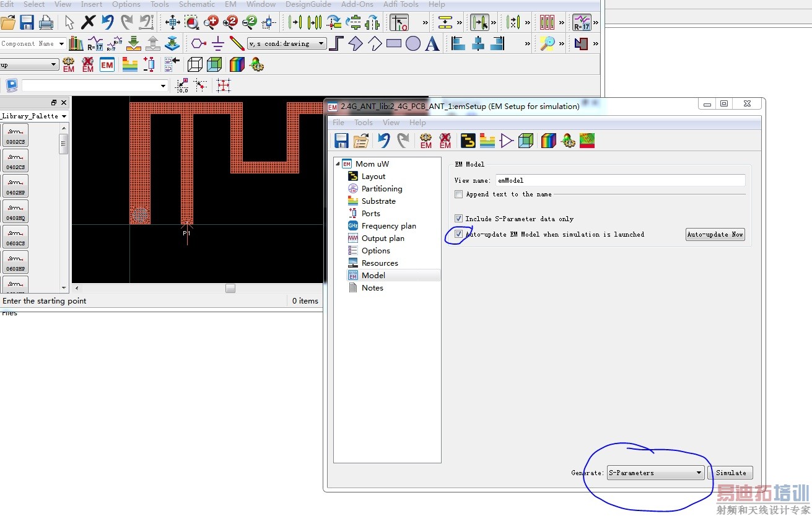The image size is (812, 516).
Task: Click the black X delete icon
Action: [x=89, y=23]
